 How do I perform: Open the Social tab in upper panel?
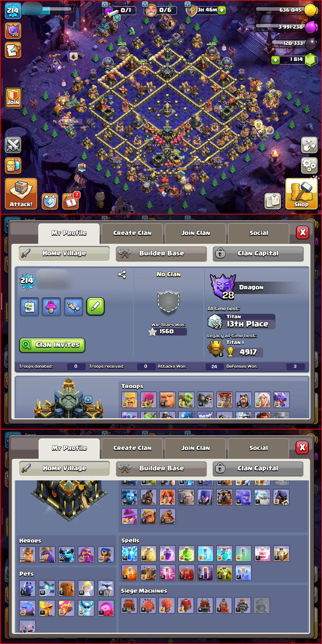point(259,233)
